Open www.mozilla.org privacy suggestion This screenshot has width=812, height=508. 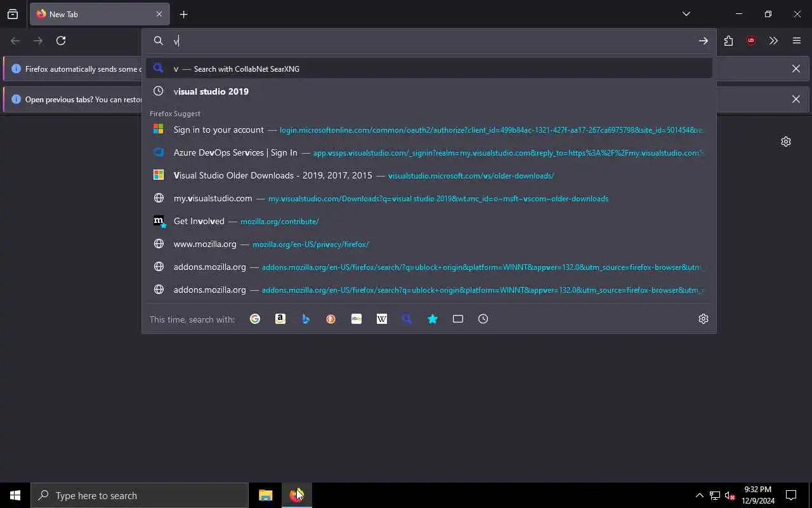pos(429,244)
